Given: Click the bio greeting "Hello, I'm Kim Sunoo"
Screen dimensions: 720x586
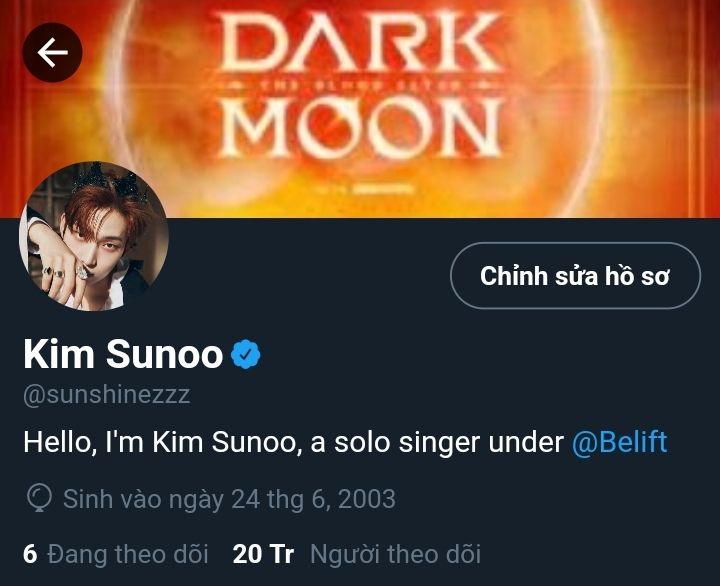Looking at the screenshot, I should [x=162, y=442].
